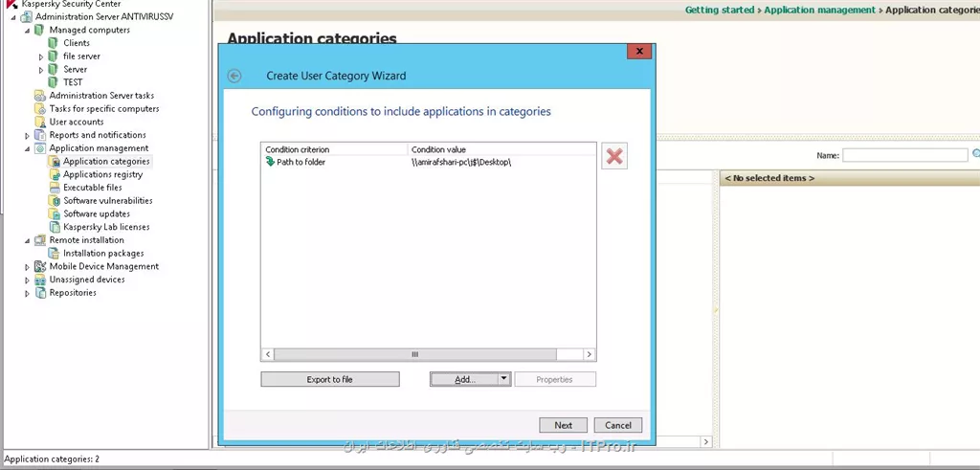Sort by Condition value column header
This screenshot has width=980, height=470.
[501, 149]
